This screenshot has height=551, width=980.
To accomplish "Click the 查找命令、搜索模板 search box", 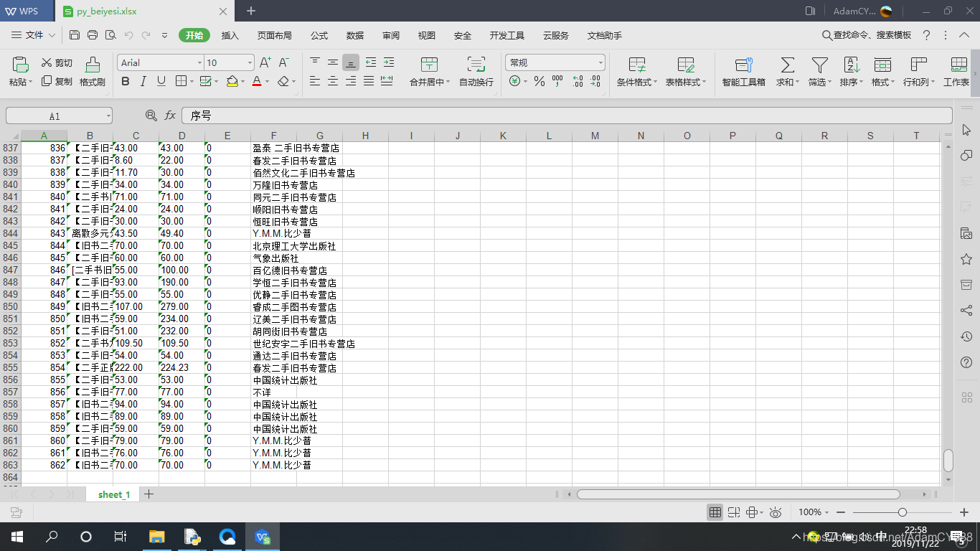I will click(866, 35).
